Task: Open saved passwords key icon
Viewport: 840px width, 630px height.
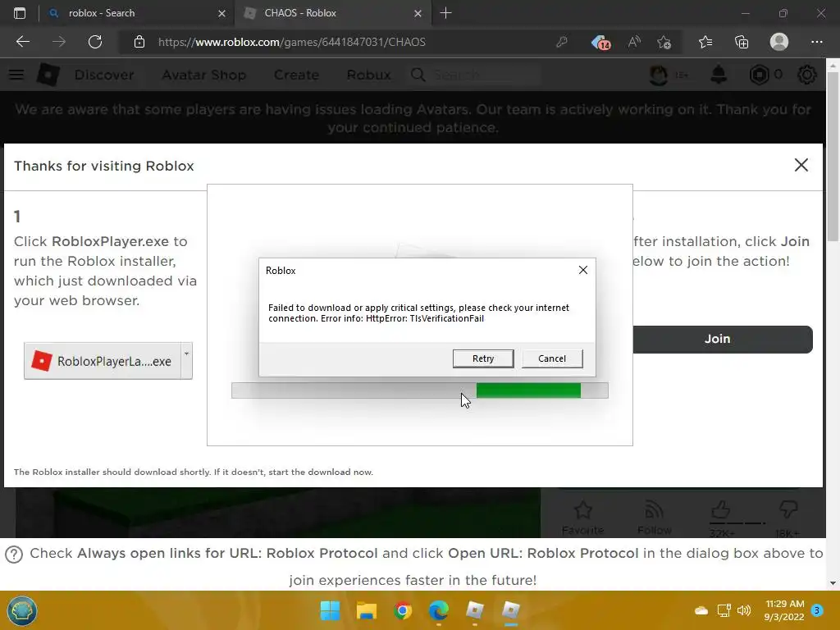Action: [x=561, y=42]
